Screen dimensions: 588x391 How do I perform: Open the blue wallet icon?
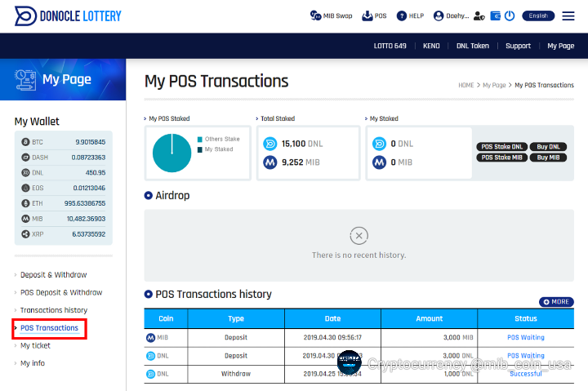pyautogui.click(x=495, y=16)
